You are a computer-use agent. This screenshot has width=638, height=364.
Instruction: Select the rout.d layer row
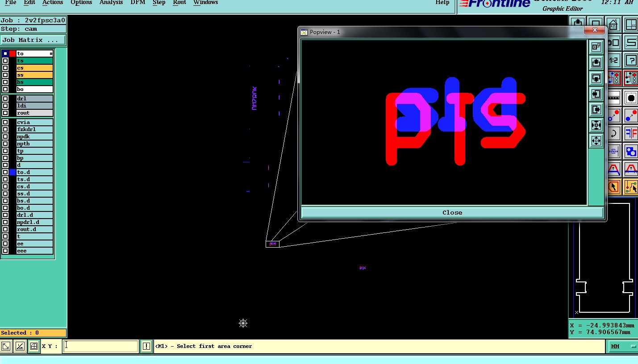click(x=35, y=229)
